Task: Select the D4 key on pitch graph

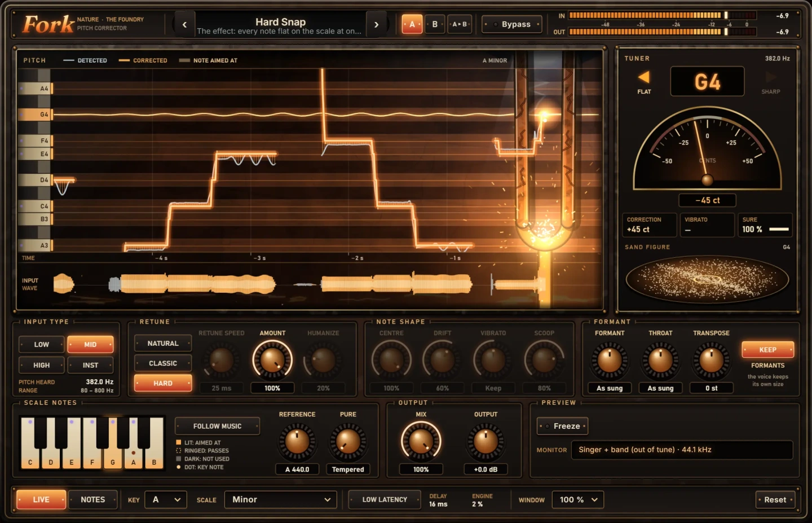Action: [x=35, y=180]
